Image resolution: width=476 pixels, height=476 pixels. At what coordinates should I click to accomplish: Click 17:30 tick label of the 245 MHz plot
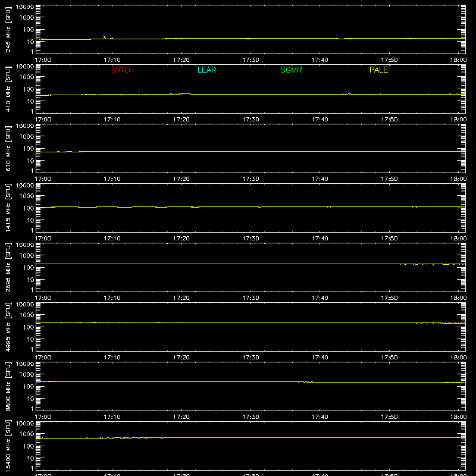point(250,60)
